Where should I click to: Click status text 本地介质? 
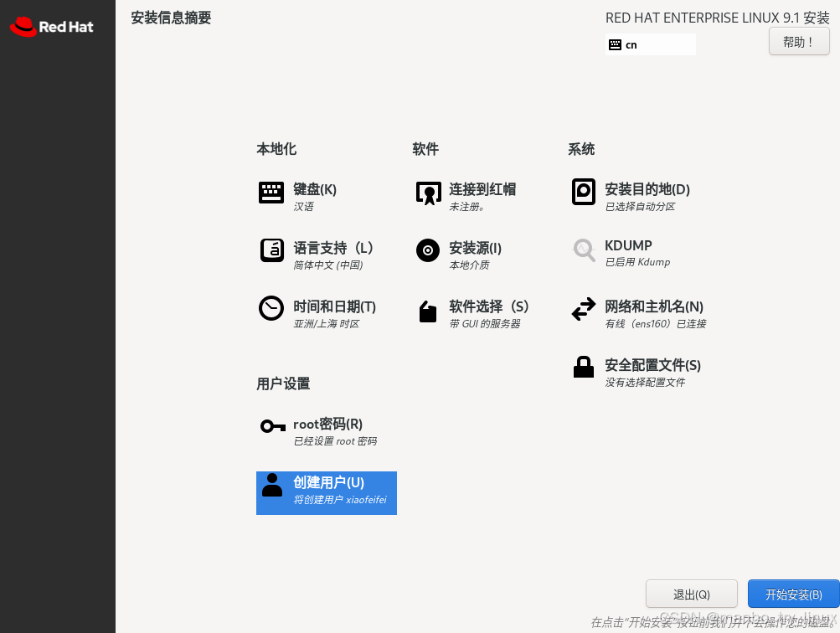tap(469, 265)
